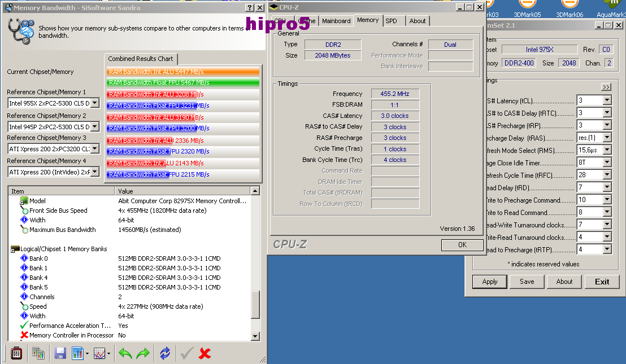This screenshot has height=364, width=626.
Task: Open the Refresh Cycle Time (tRFC) dropdown
Action: 607,174
